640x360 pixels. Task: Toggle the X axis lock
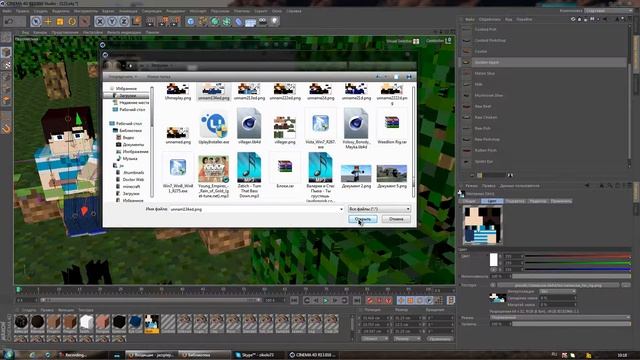(x=100, y=21)
